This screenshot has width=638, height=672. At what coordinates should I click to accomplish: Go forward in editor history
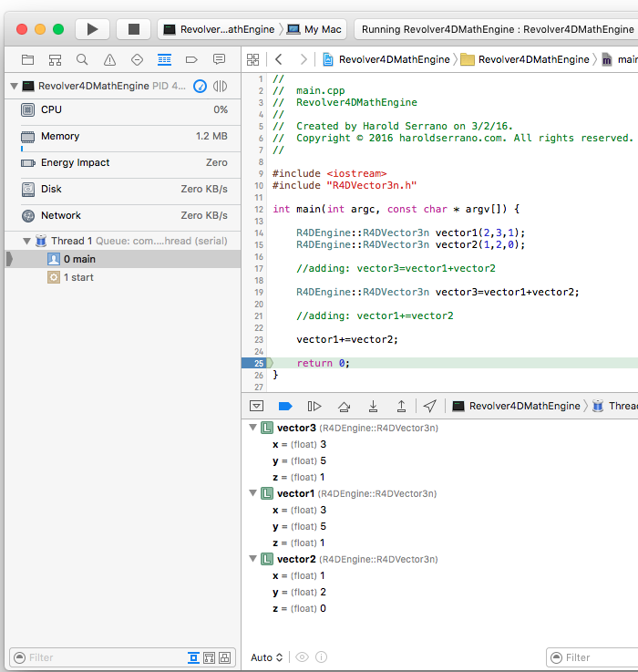[304, 59]
